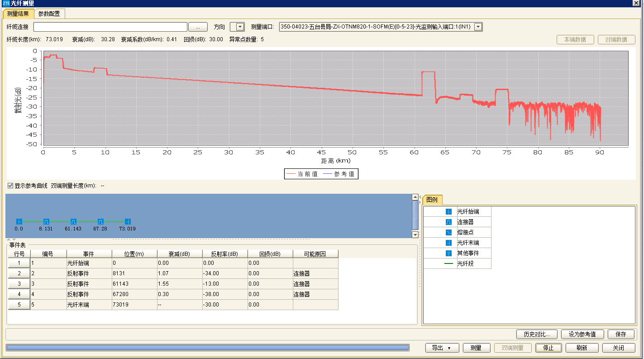The image size is (644, 359).
Task: Open the 导出 dropdown button
Action: 442,348
